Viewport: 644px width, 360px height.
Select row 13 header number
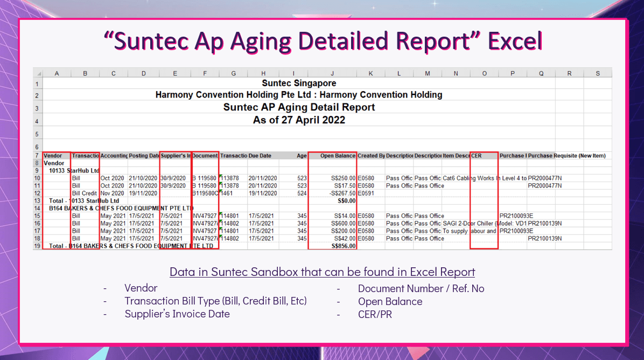pos(37,201)
